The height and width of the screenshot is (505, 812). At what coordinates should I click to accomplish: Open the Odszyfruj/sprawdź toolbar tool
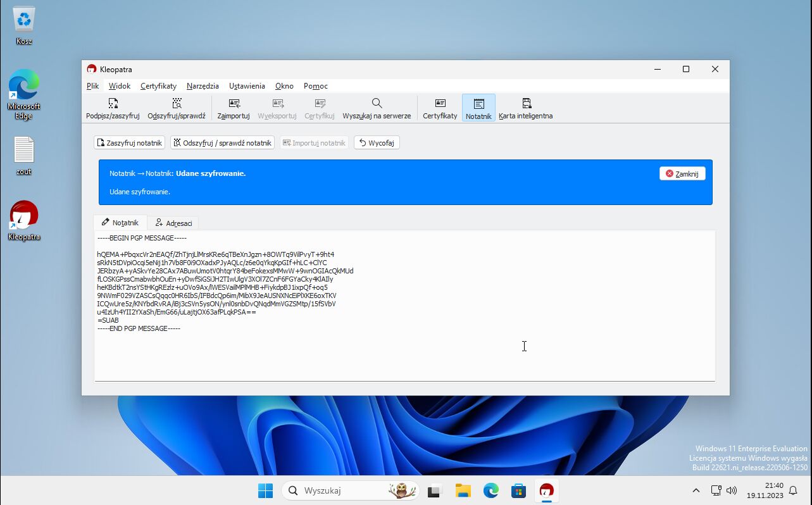pyautogui.click(x=177, y=108)
